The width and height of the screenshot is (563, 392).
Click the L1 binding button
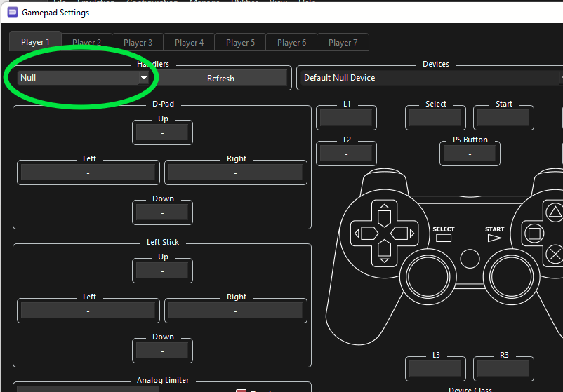pos(346,119)
